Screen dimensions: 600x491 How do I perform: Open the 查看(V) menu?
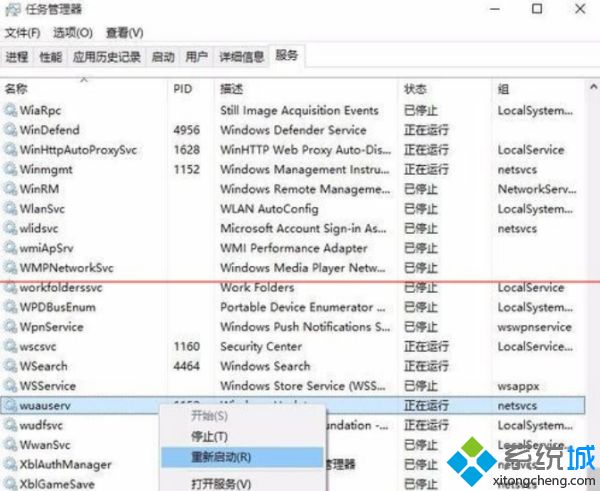[x=124, y=33]
